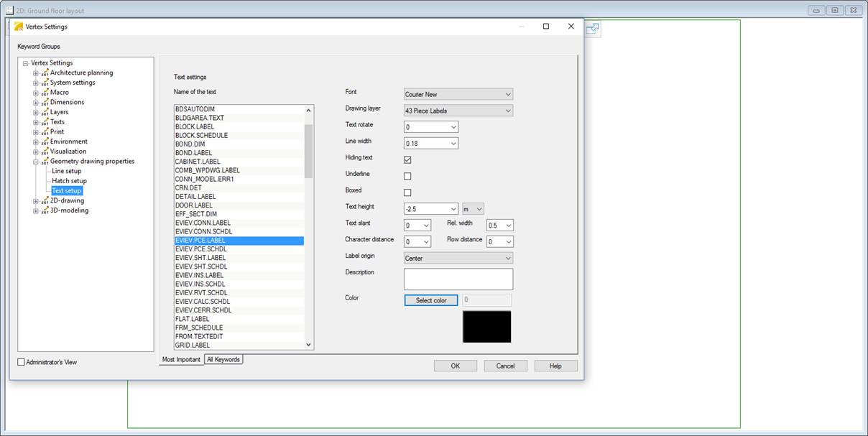Click the OK button

[455, 366]
